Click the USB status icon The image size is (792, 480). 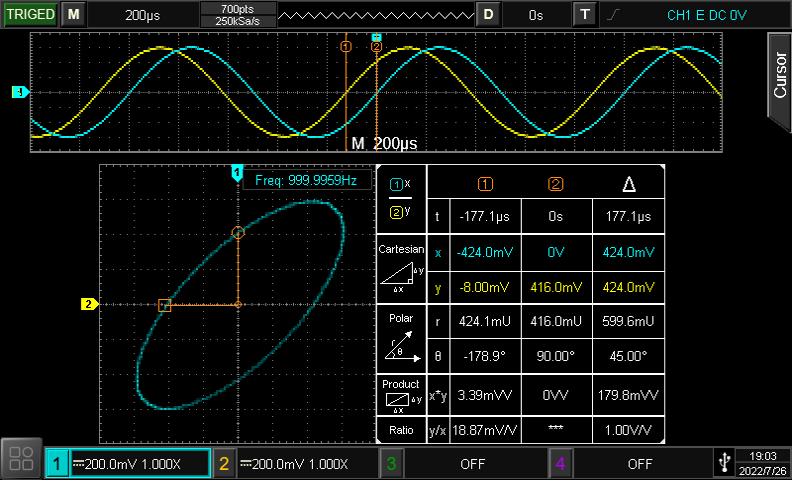(725, 463)
